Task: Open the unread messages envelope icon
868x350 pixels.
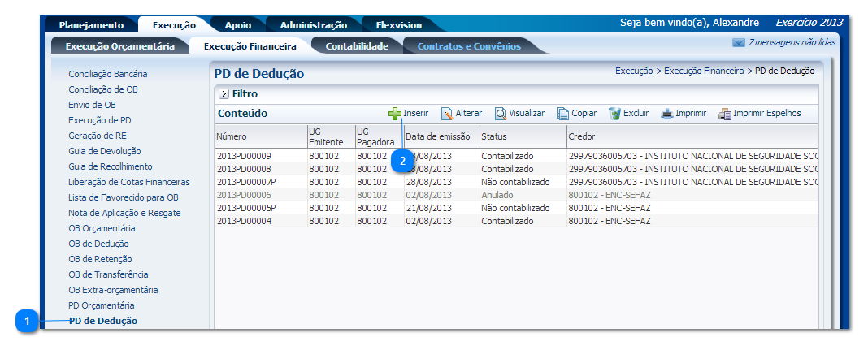Action: (738, 42)
